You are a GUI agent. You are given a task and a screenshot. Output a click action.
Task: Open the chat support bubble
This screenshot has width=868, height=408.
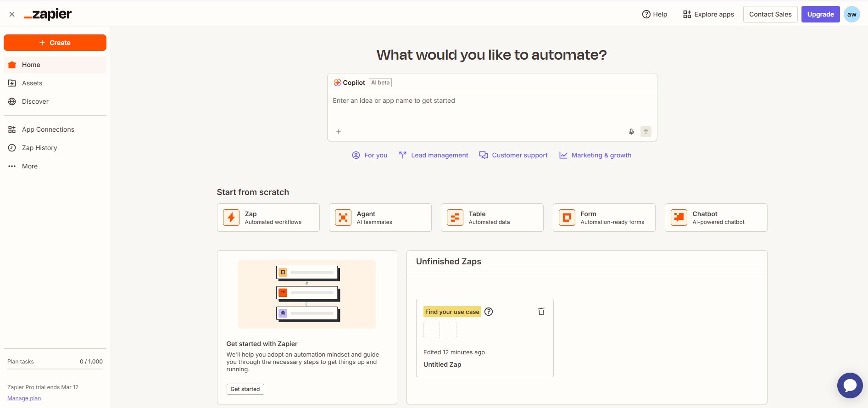click(850, 386)
